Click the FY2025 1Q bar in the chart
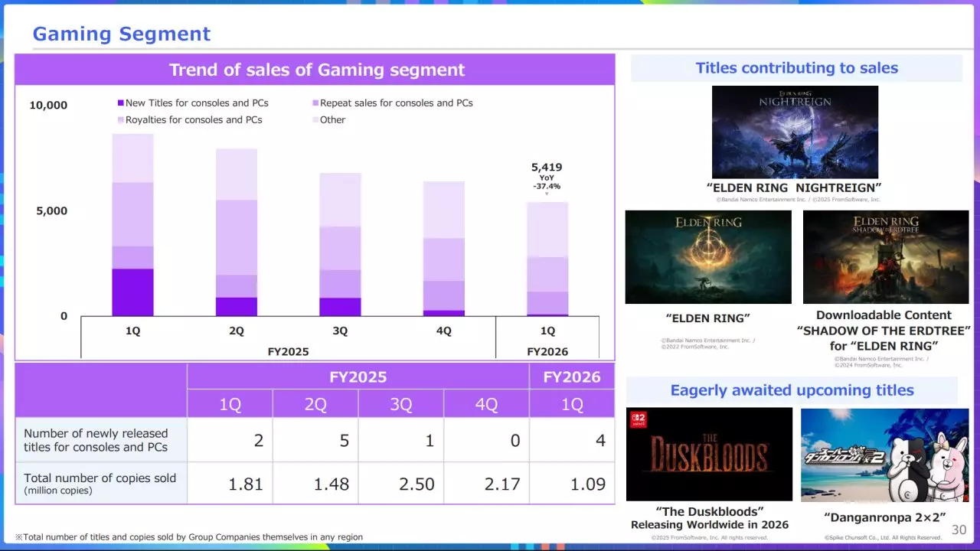 coord(132,225)
